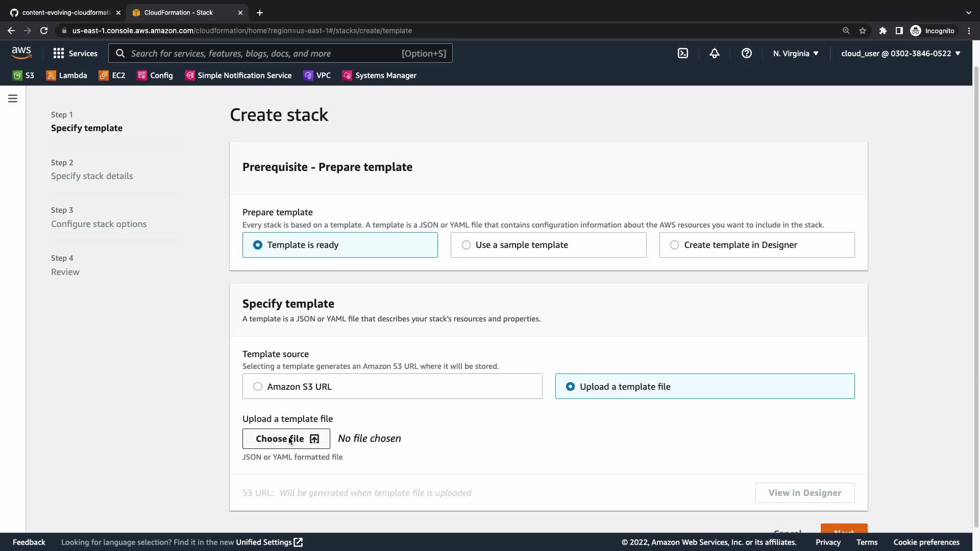Expand the cloud_user account dropdown
Viewport: 980px width, 551px height.
coord(900,54)
